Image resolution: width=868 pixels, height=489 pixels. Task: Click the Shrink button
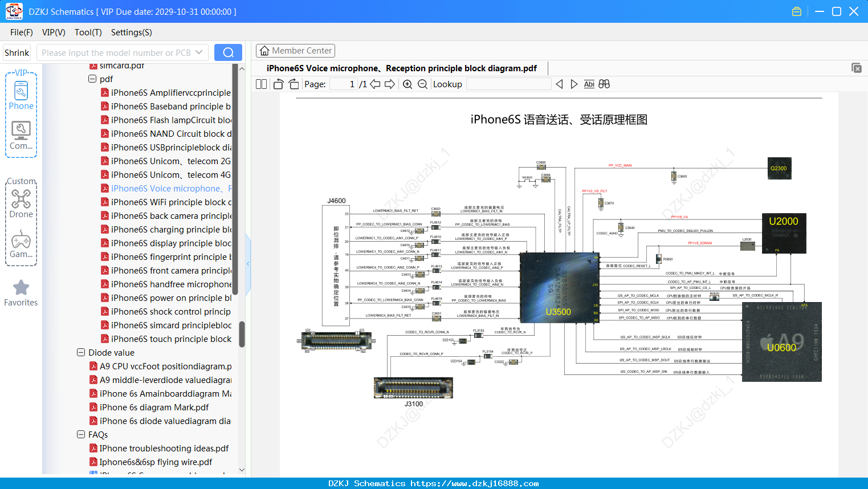(17, 52)
